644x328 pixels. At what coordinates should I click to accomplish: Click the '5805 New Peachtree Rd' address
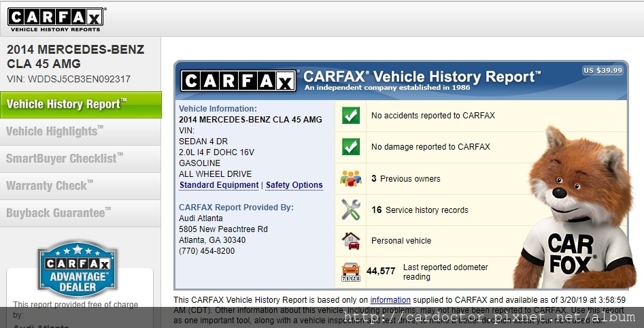tap(224, 229)
